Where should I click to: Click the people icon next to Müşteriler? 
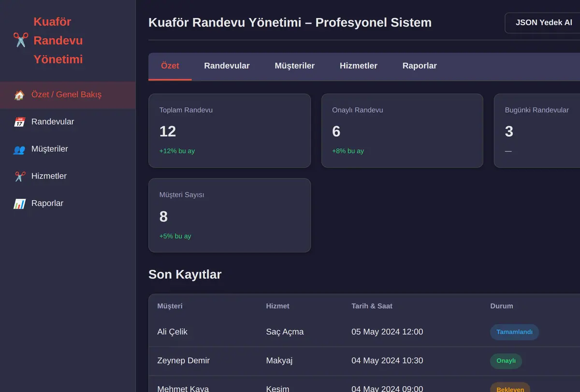pyautogui.click(x=19, y=149)
